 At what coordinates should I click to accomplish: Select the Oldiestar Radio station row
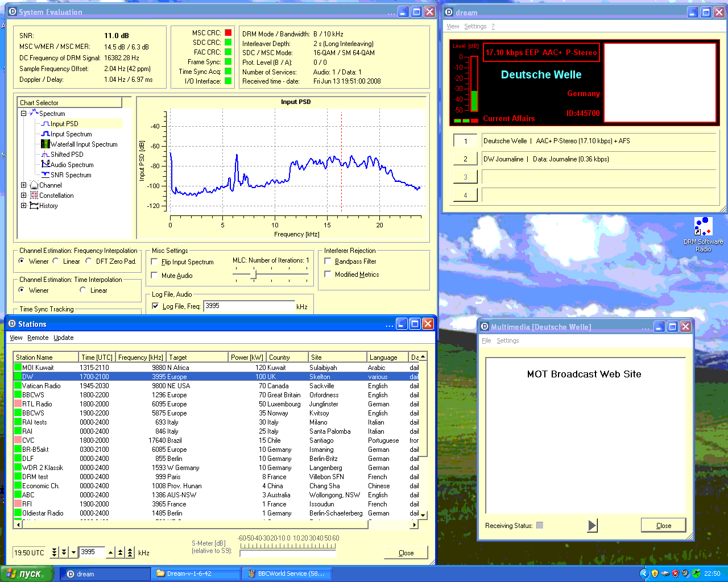point(216,513)
